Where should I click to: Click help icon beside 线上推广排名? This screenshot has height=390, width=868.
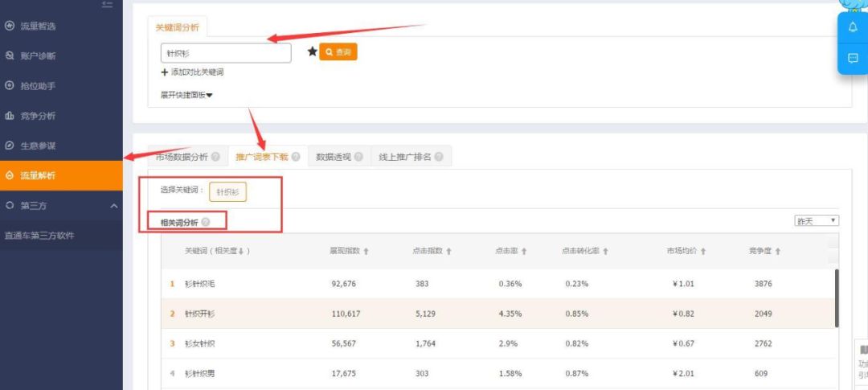439,157
